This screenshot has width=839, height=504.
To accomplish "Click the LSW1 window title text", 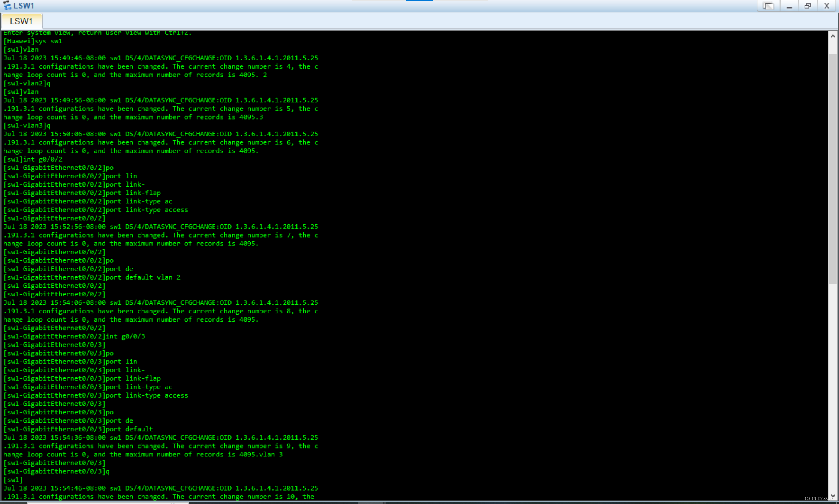I will click(x=24, y=6).
